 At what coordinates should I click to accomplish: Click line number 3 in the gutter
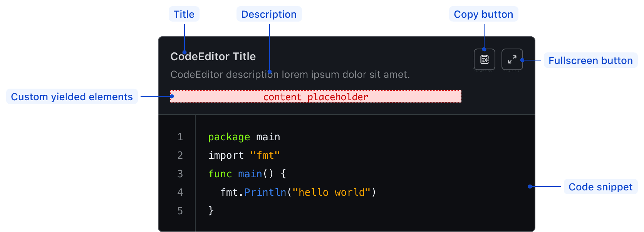tap(180, 174)
